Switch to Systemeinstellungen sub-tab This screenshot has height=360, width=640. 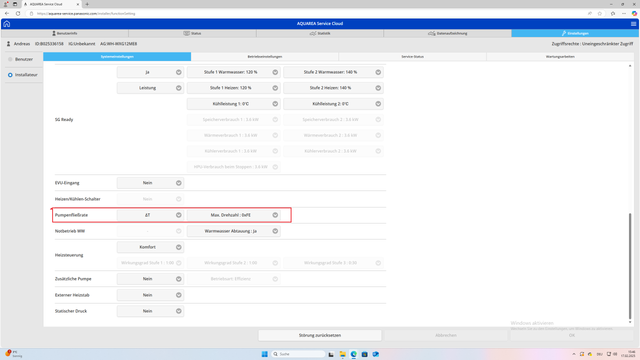pos(117,57)
